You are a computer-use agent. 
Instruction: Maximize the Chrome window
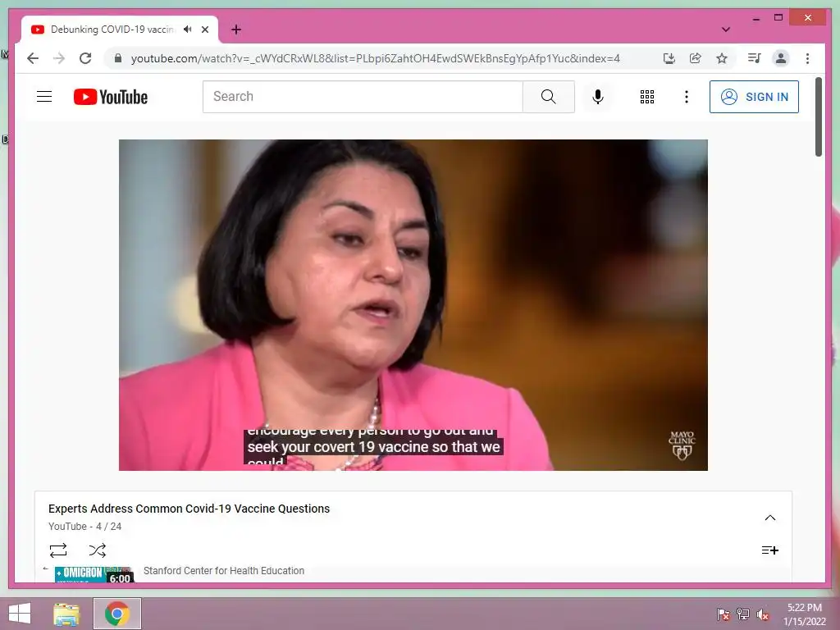[x=778, y=18]
